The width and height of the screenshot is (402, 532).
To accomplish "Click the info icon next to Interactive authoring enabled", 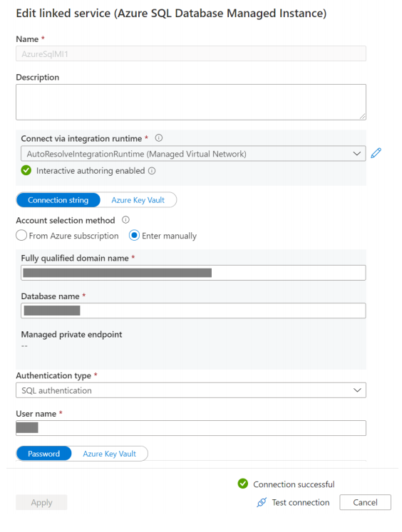I will (152, 171).
